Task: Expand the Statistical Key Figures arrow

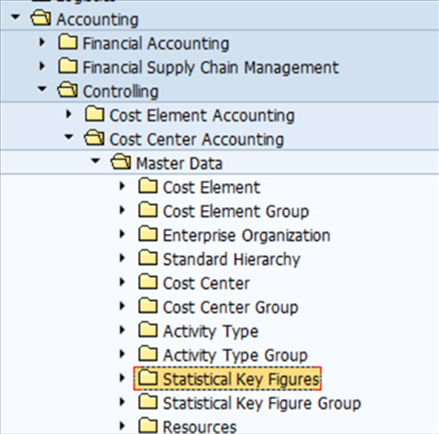Action: pyautogui.click(x=122, y=378)
